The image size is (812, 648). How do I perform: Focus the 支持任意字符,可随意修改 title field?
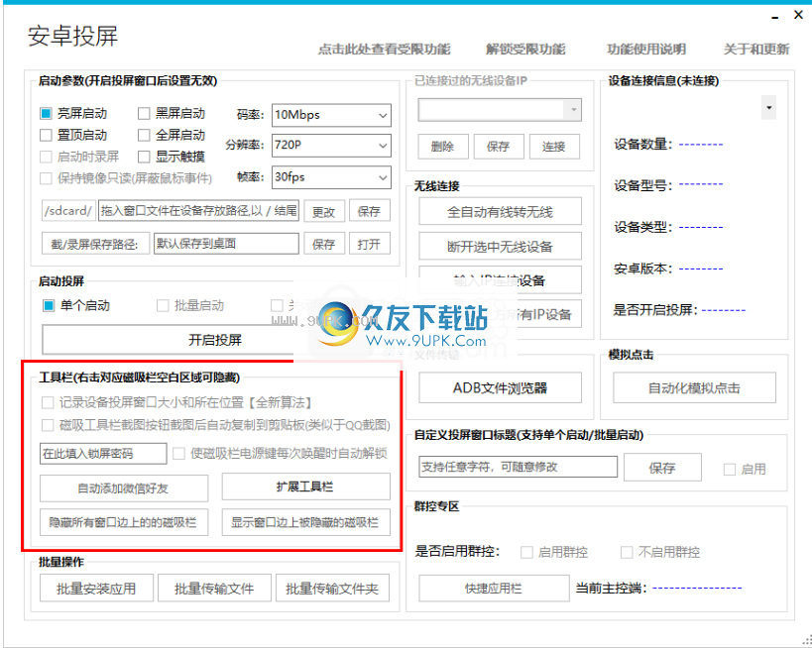(518, 467)
